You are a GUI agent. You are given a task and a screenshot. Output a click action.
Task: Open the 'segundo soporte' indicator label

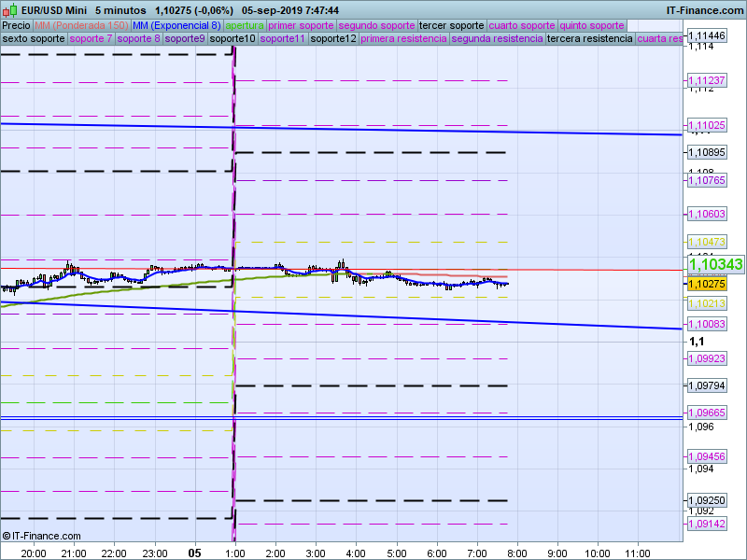point(376,25)
